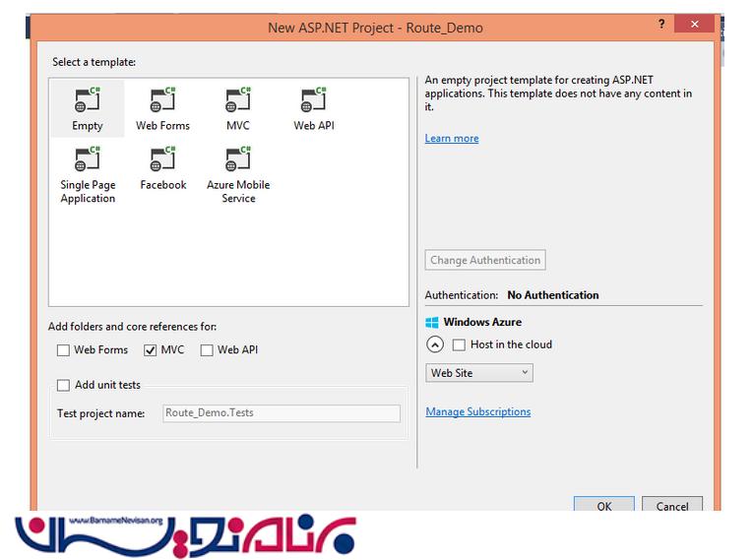The image size is (753, 560).
Task: Open the Manage Subscriptions link
Action: 477,412
